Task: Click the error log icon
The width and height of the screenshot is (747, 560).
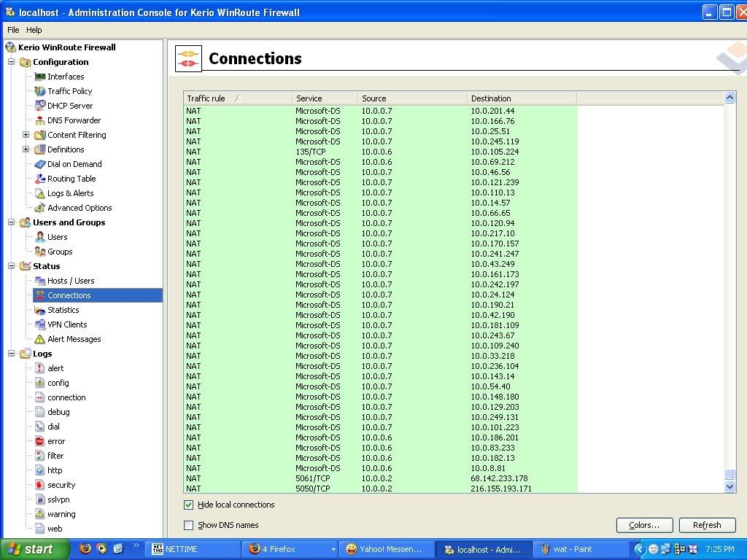Action: click(x=40, y=441)
